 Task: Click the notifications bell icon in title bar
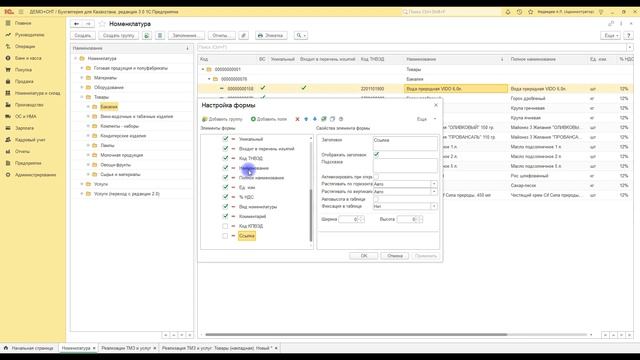508,12
